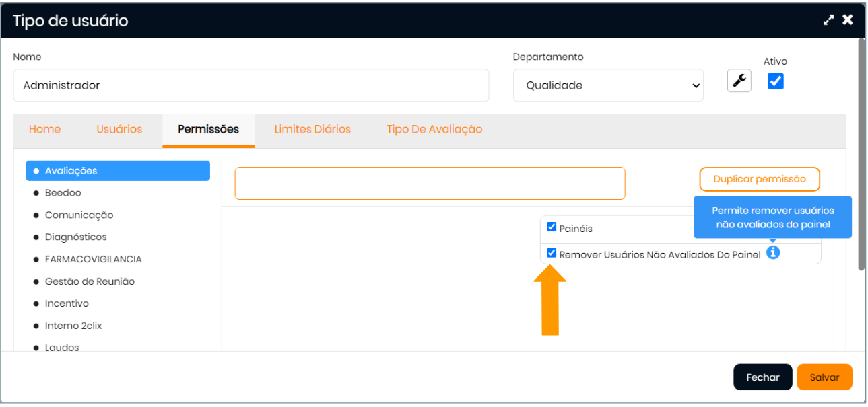Click the wrench icon next to Departamento
This screenshot has height=407, width=868.
tap(739, 81)
